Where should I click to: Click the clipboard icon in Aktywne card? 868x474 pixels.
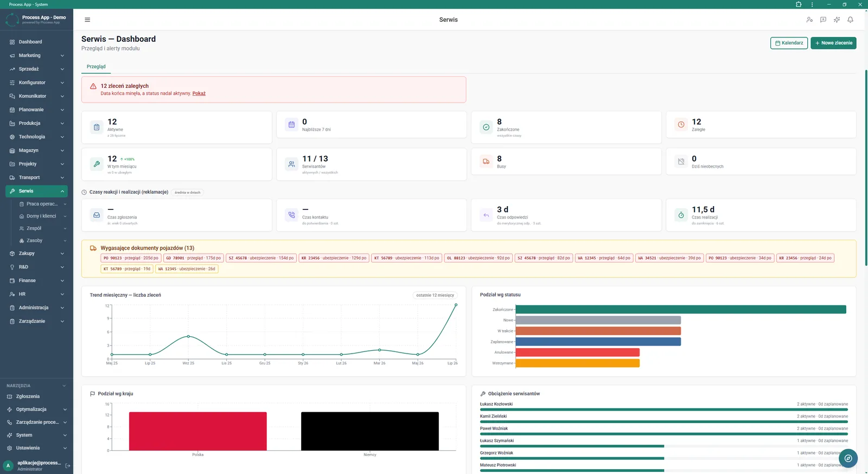click(x=97, y=127)
